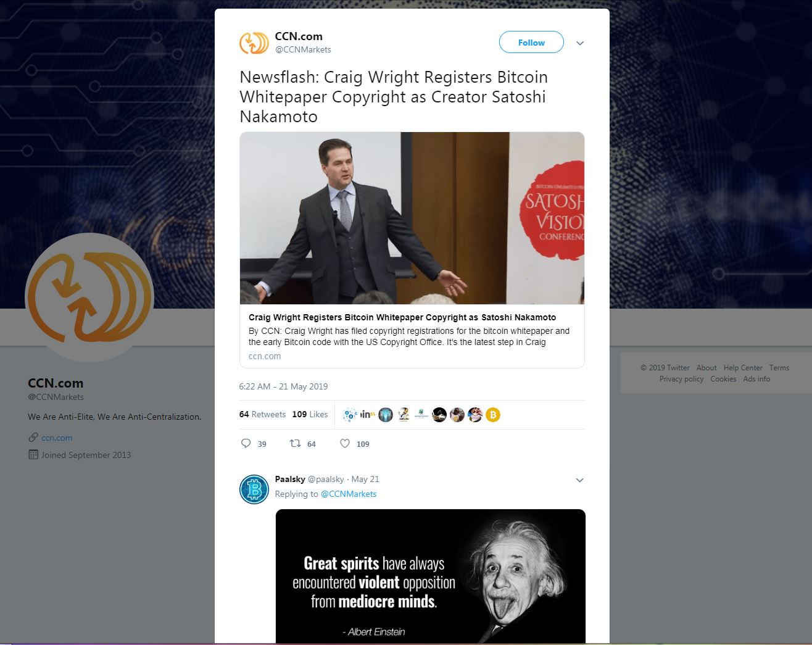Open the Craig Wright article preview image
The width and height of the screenshot is (812, 645).
point(412,218)
